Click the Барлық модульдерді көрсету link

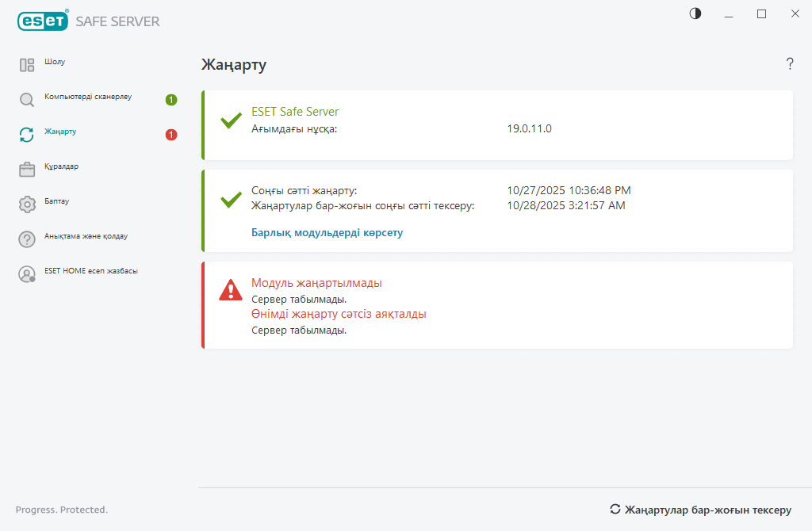click(327, 233)
